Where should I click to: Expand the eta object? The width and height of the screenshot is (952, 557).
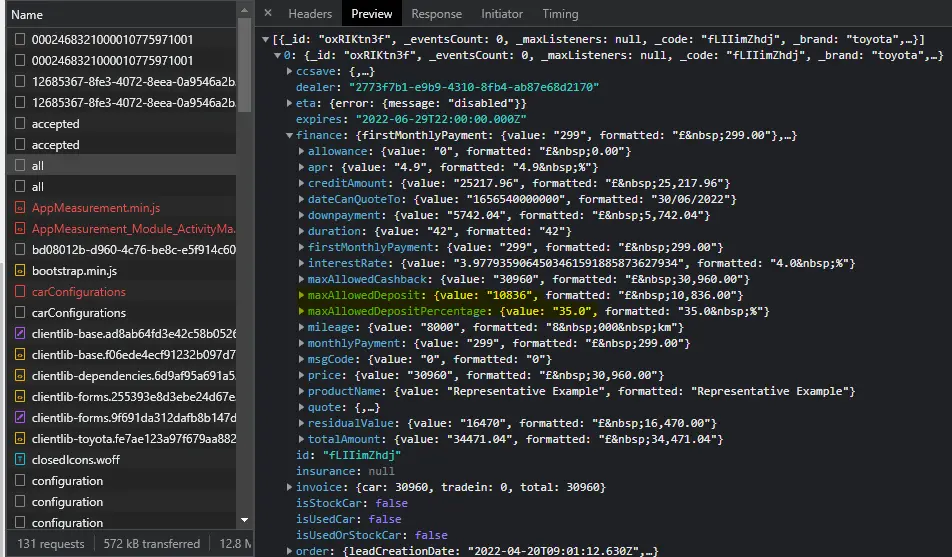click(290, 103)
